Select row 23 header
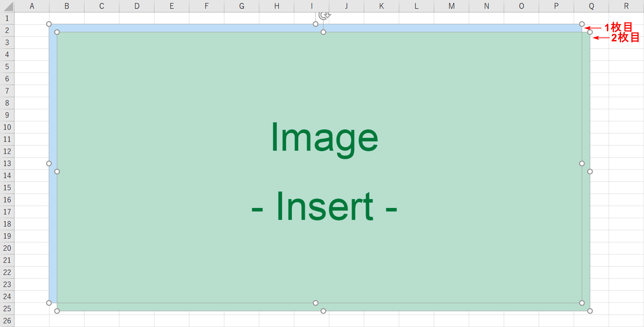Viewport: 644px width, 327px height. click(7, 284)
